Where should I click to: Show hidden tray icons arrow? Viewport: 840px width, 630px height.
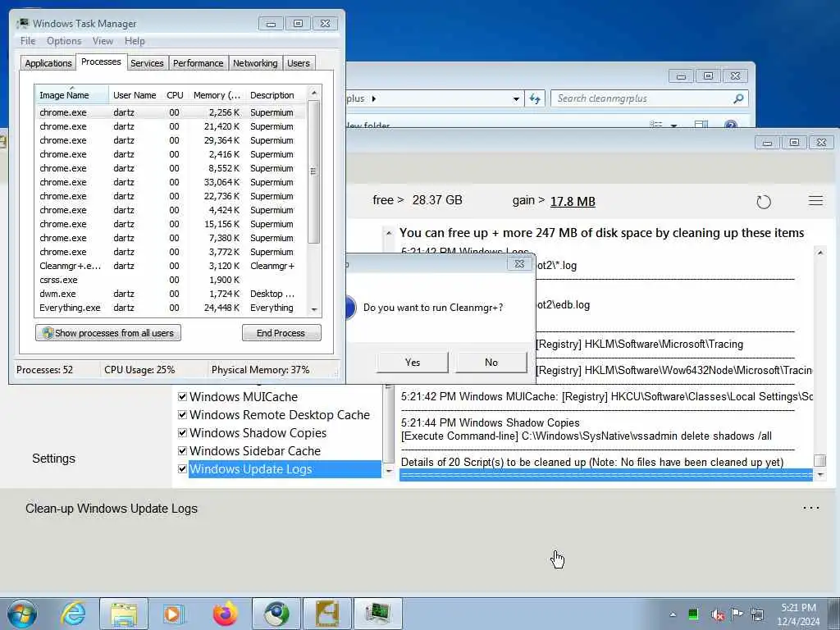coord(673,614)
